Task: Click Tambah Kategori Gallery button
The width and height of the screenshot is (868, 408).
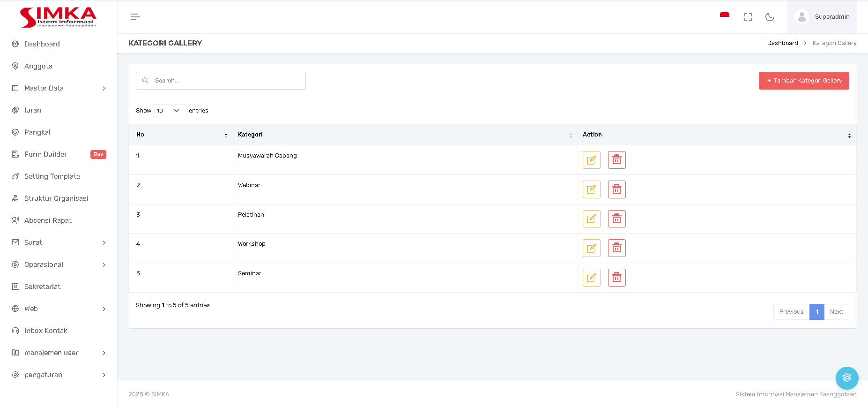Action: pyautogui.click(x=803, y=81)
